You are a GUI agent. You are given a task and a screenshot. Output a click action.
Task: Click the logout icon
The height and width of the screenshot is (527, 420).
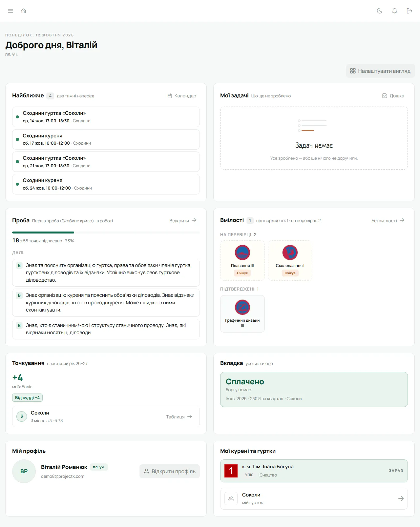tap(409, 11)
